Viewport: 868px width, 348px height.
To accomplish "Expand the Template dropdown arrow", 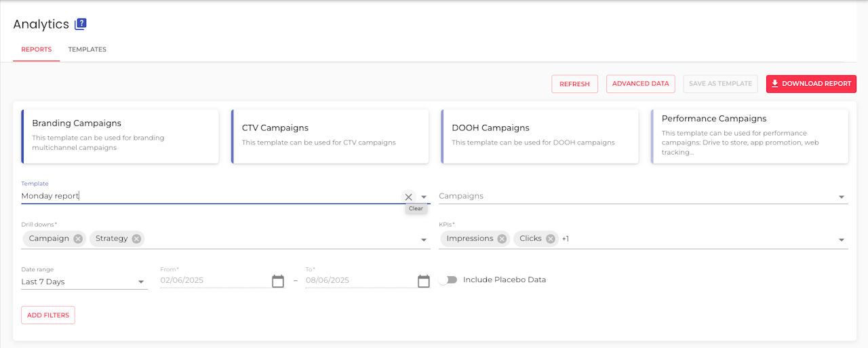I will tap(424, 197).
